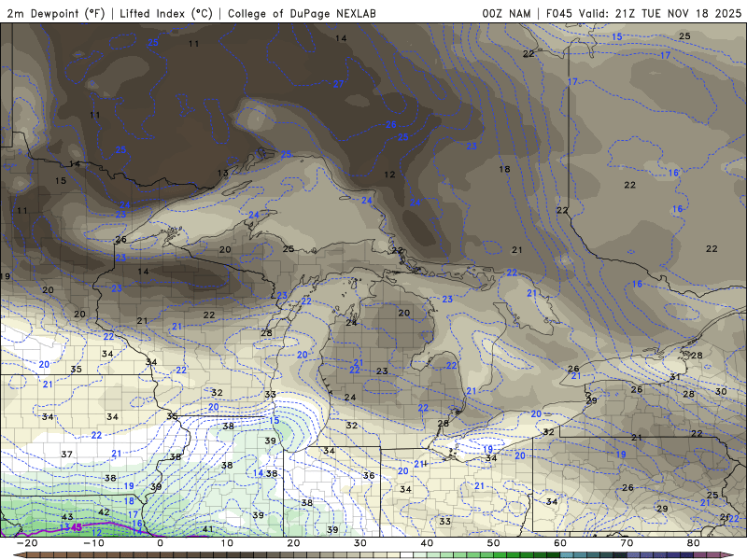Click the "College of DuPage NEXLAB" label
The width and height of the screenshot is (747, 560).
tap(302, 13)
